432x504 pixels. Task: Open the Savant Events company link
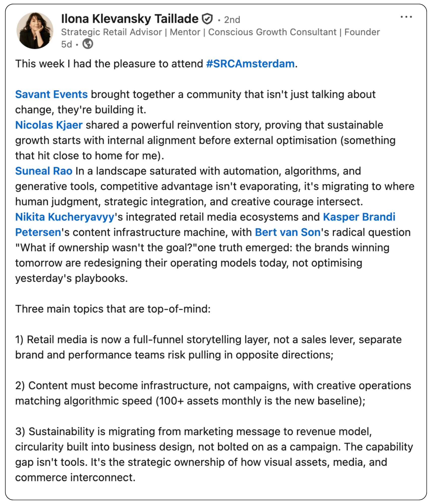pos(51,94)
